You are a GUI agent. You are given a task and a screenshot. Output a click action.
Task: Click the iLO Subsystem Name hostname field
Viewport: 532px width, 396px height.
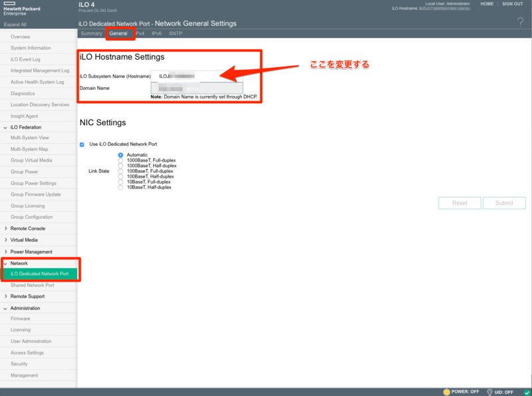[x=197, y=76]
